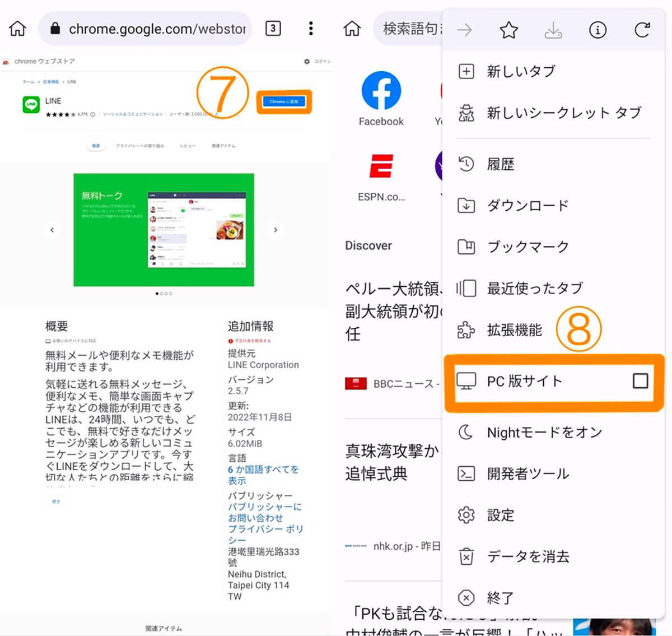Toggle the PC 版サイト checkbox
This screenshot has height=636, width=672.
click(640, 381)
